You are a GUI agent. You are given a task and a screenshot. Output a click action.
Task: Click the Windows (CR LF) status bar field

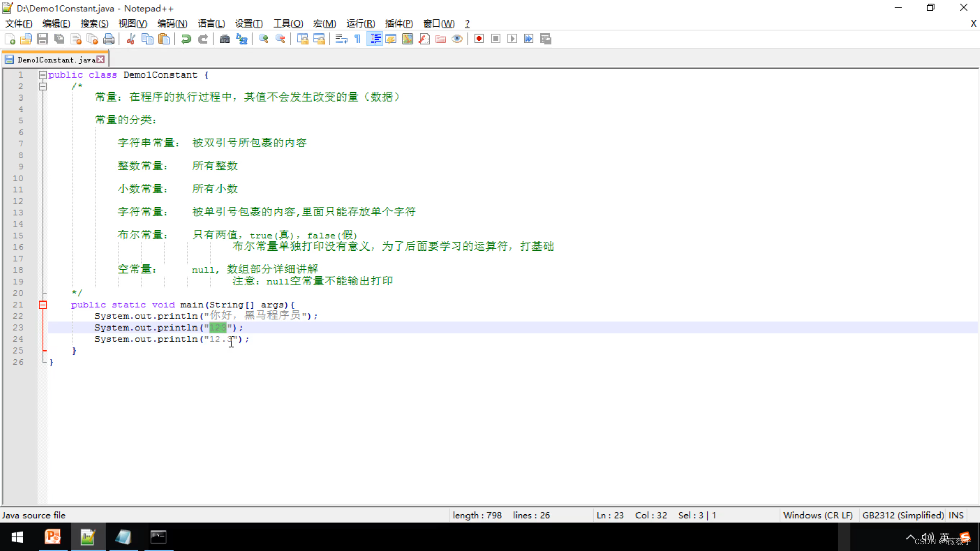818,515
